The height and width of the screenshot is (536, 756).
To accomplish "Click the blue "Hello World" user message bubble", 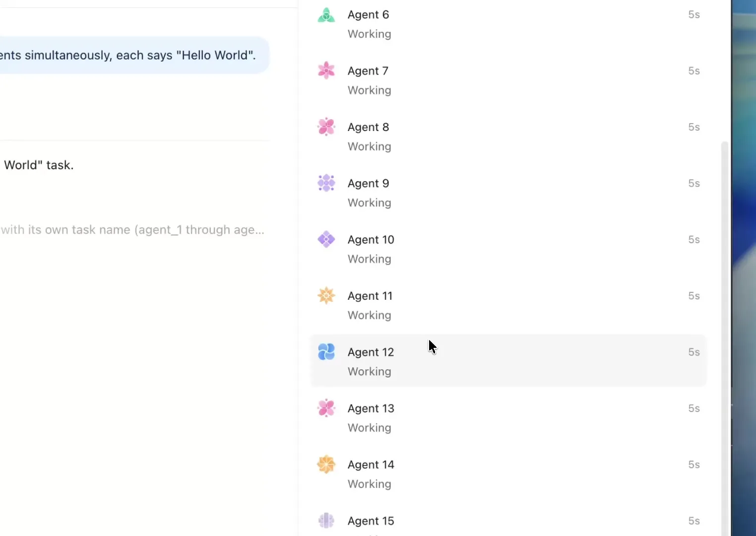I will click(x=134, y=55).
